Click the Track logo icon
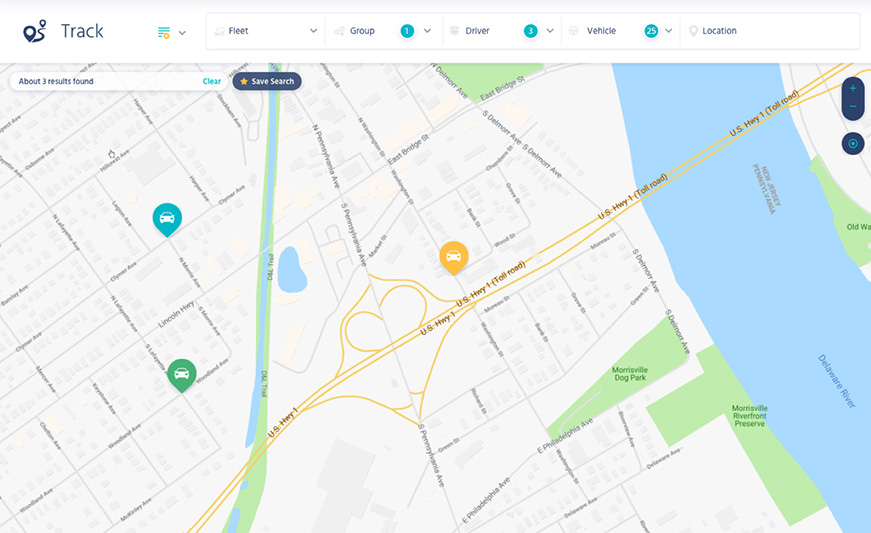This screenshot has width=871, height=533. tap(34, 31)
